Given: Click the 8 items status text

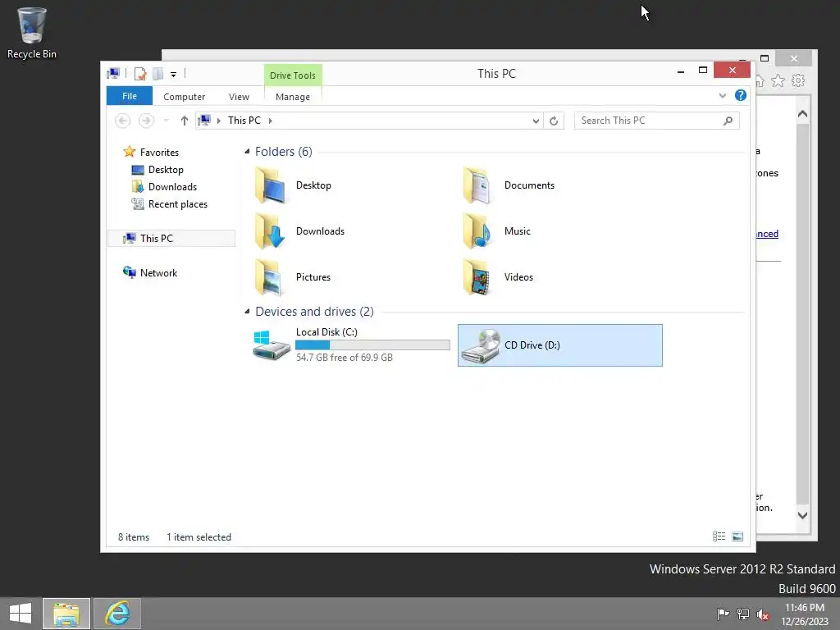Looking at the screenshot, I should pos(134,537).
